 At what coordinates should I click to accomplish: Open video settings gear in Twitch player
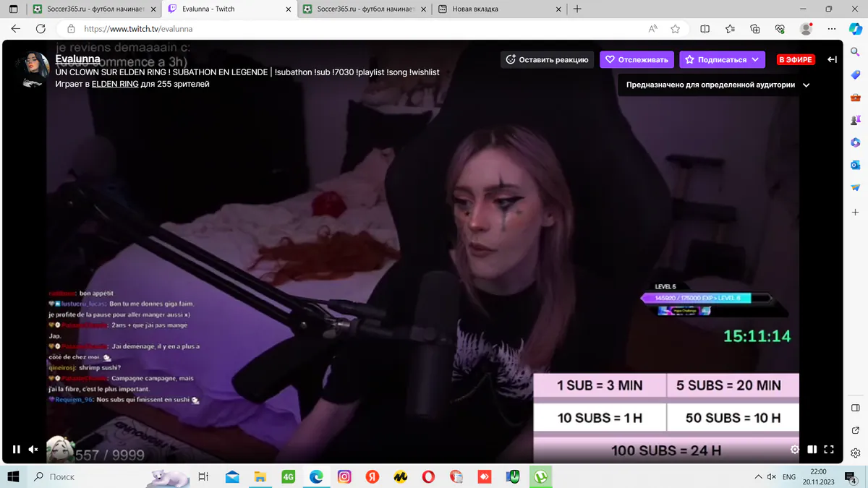point(794,449)
